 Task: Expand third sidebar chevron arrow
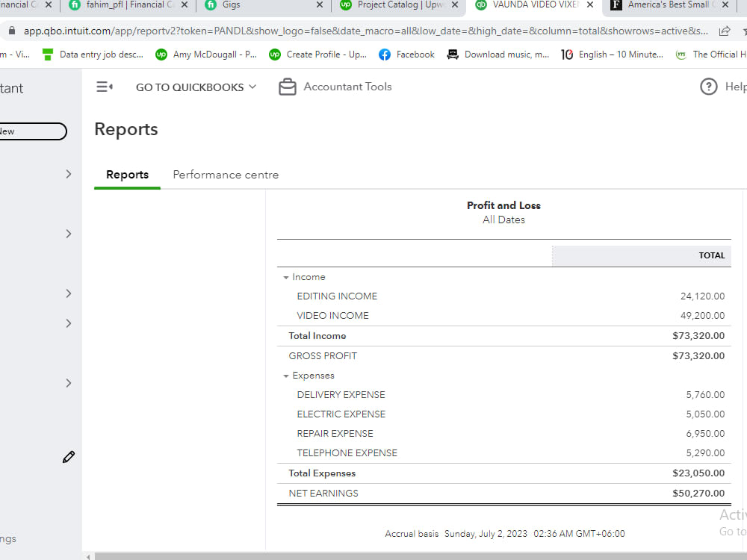(x=69, y=293)
